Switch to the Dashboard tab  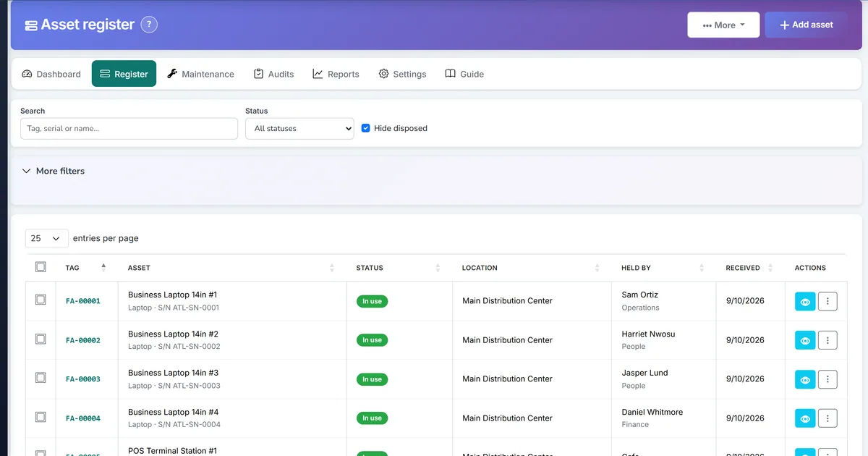click(x=51, y=74)
